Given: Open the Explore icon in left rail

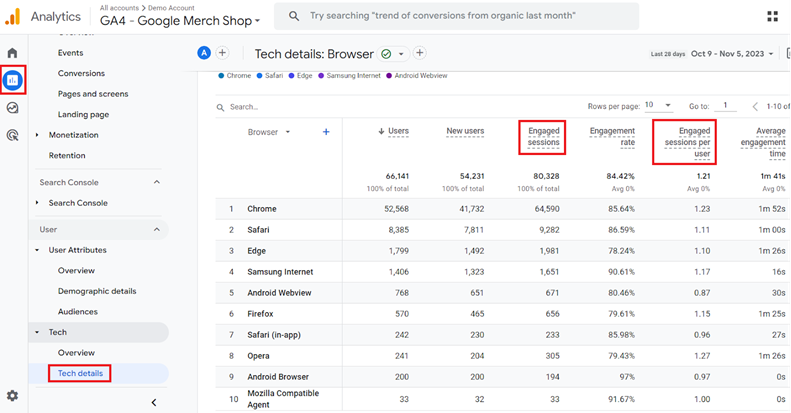Looking at the screenshot, I should (x=13, y=107).
